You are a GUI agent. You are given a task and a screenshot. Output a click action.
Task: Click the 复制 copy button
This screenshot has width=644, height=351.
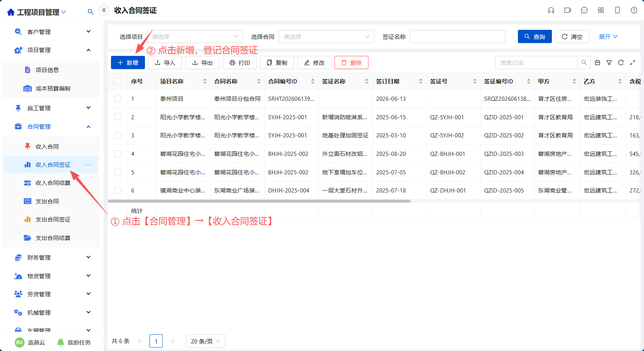(277, 63)
